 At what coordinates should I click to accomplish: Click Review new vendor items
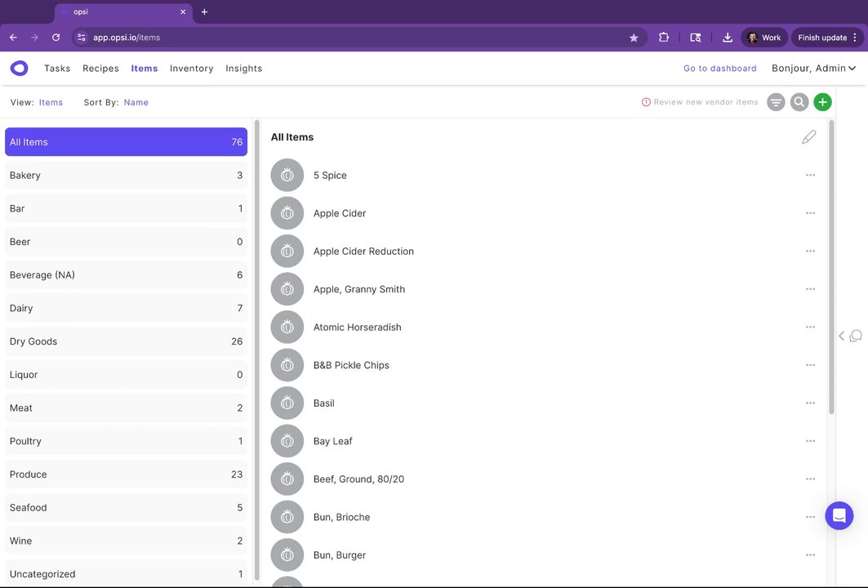[x=706, y=102]
